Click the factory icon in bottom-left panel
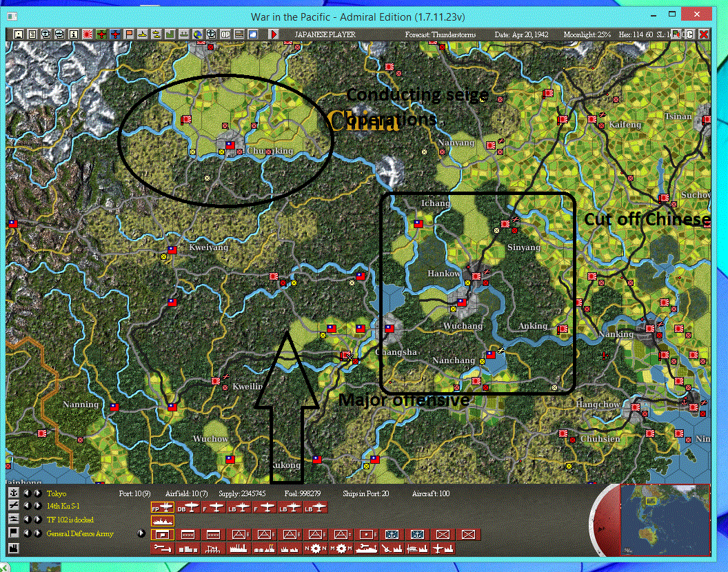Screen dimensions: 728x572 coord(14,549)
